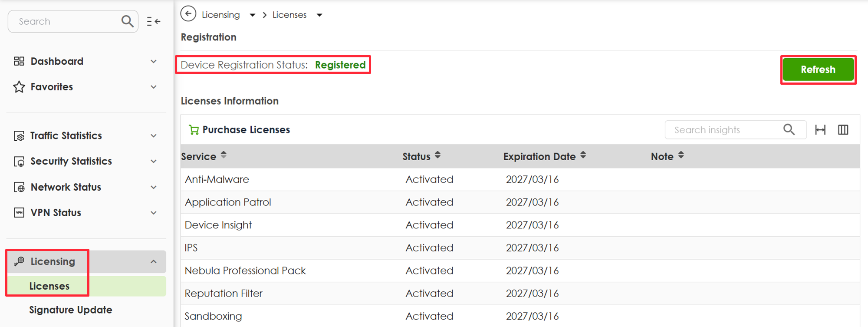The width and height of the screenshot is (868, 327).
Task: Click the fit column width icon
Action: pyautogui.click(x=820, y=130)
